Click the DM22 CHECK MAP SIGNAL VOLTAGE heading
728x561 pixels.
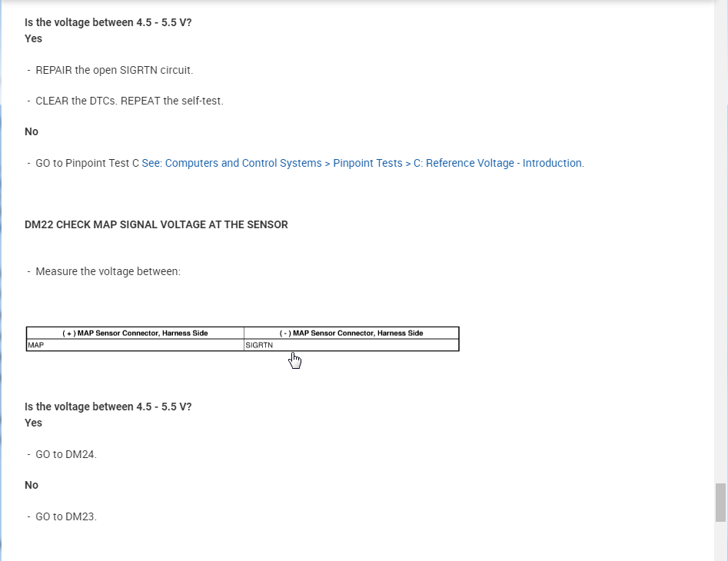tap(156, 225)
